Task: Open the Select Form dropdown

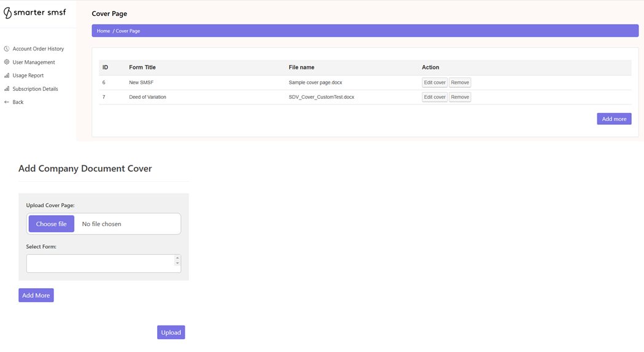Action: 104,263
